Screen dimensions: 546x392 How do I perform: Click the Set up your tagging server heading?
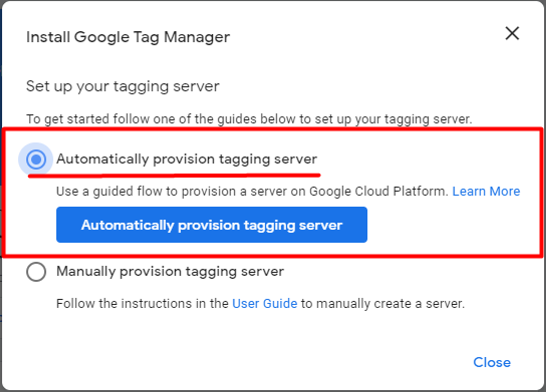tap(123, 86)
